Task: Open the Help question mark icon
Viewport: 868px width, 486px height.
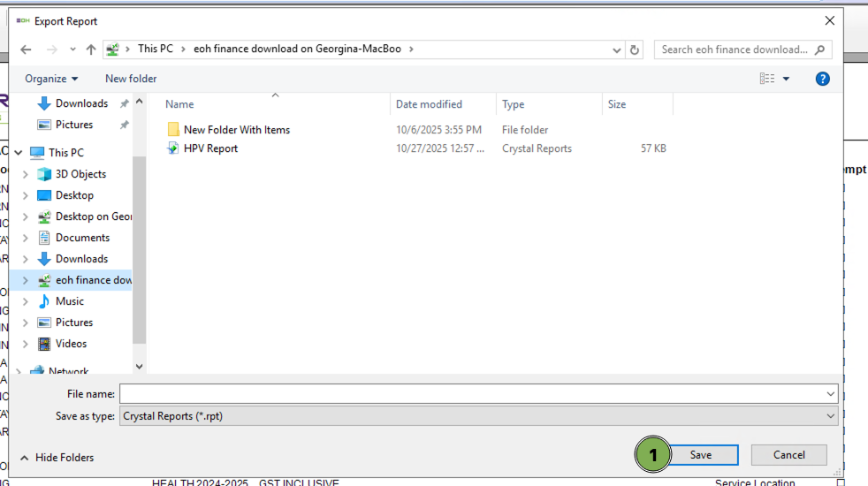Action: tap(822, 79)
